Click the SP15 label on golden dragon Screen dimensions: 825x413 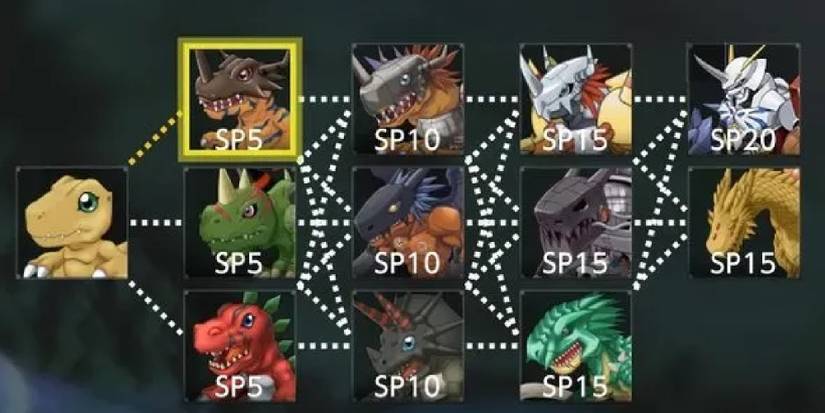tap(743, 264)
